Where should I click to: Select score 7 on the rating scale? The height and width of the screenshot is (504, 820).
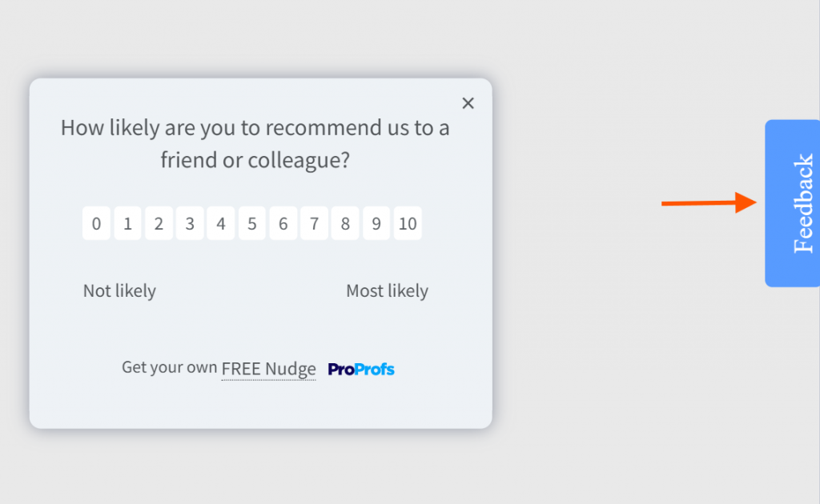[314, 223]
